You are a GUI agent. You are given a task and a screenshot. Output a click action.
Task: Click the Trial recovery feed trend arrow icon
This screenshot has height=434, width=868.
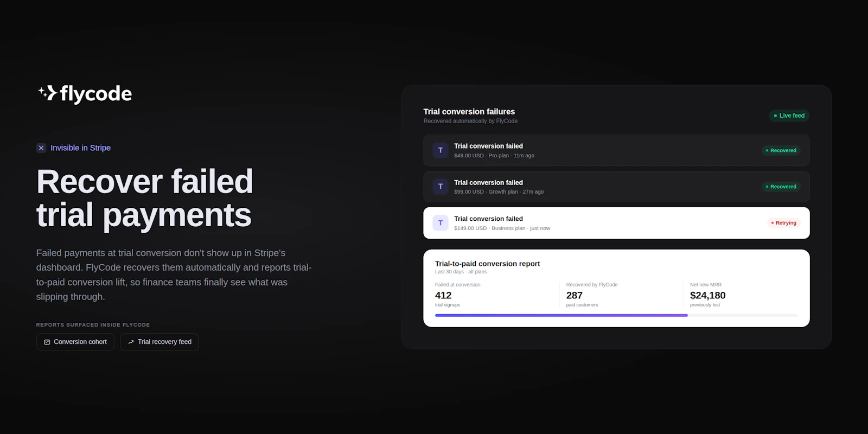tap(131, 342)
